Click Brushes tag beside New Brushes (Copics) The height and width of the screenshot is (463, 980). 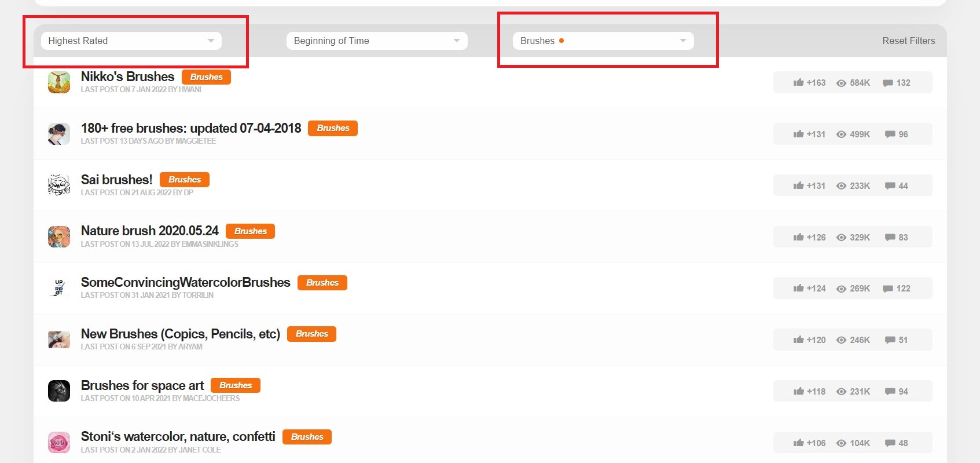tap(311, 334)
